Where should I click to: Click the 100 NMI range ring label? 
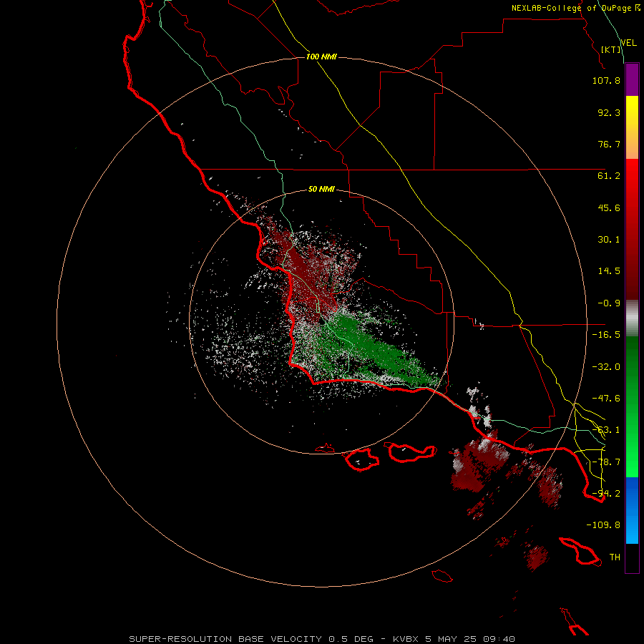click(321, 57)
